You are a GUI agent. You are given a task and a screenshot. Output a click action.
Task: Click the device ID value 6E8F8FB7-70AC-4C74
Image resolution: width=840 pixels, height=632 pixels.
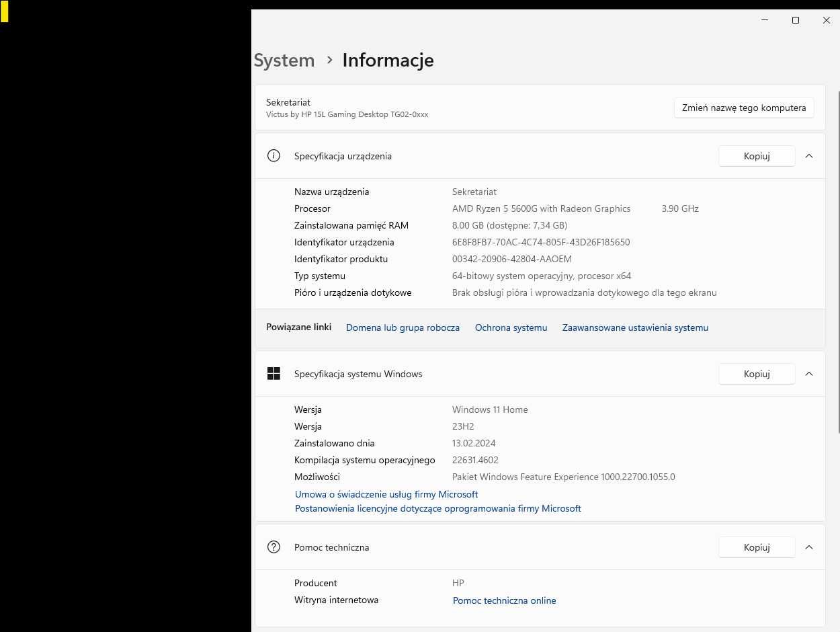[x=541, y=242]
